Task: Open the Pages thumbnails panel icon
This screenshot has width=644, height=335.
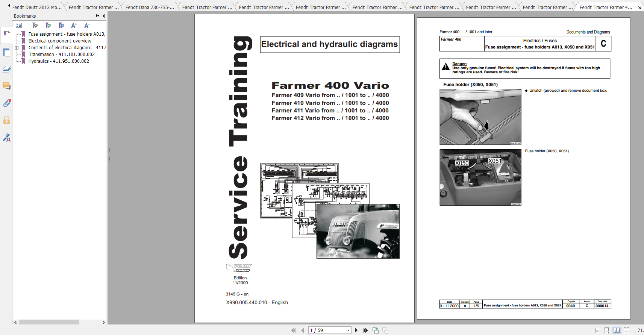Action: (x=6, y=53)
